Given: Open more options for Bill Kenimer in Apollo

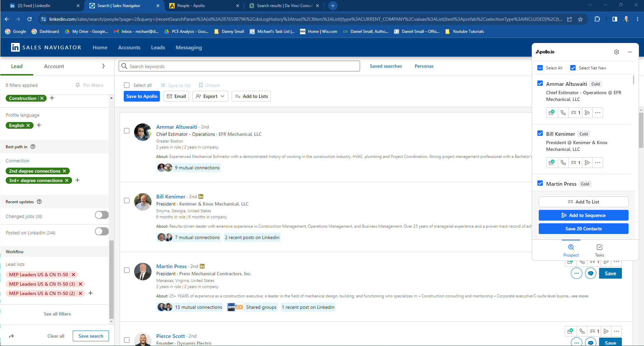Looking at the screenshot, I should coord(598,163).
